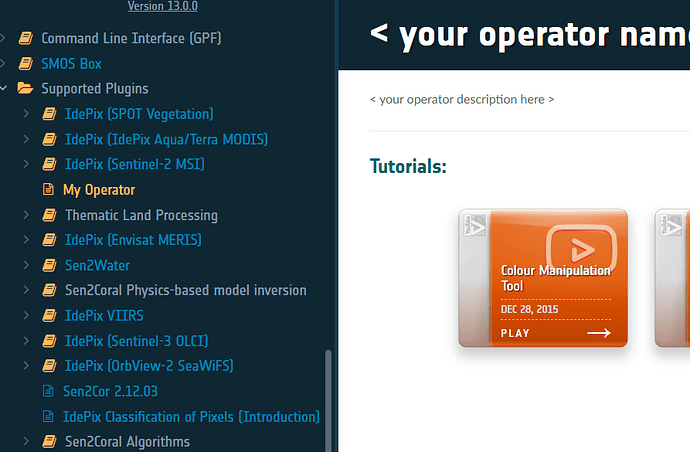Screen dimensions: 690x452
Task: Open the IdePix VIIRS topic
Action: pos(104,316)
